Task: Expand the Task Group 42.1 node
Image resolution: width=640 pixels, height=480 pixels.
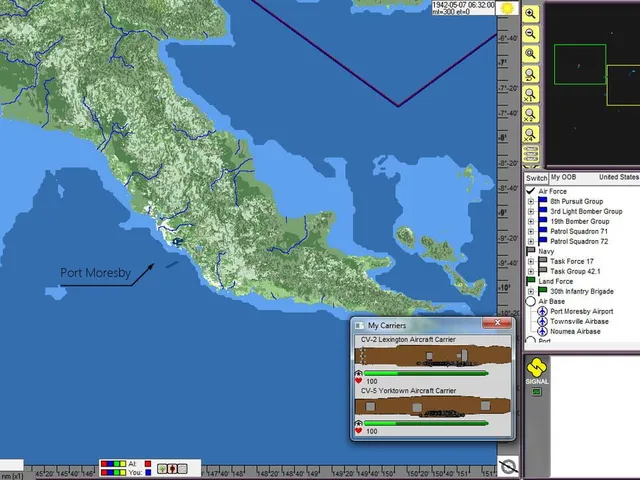Action: pyautogui.click(x=531, y=271)
